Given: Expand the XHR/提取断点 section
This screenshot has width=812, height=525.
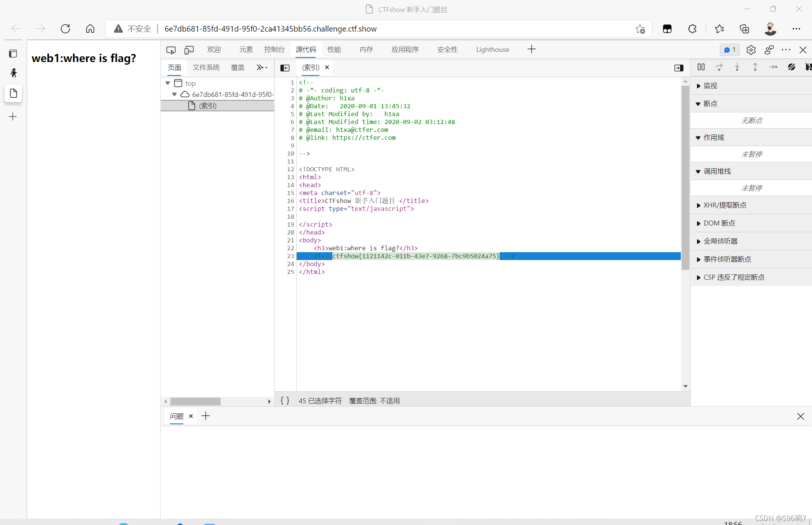Looking at the screenshot, I should click(x=751, y=205).
